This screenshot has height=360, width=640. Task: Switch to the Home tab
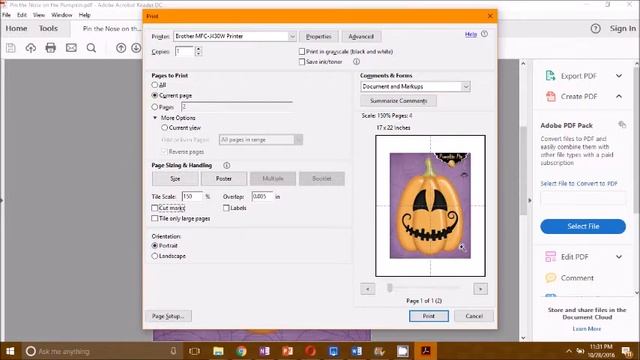point(16,29)
